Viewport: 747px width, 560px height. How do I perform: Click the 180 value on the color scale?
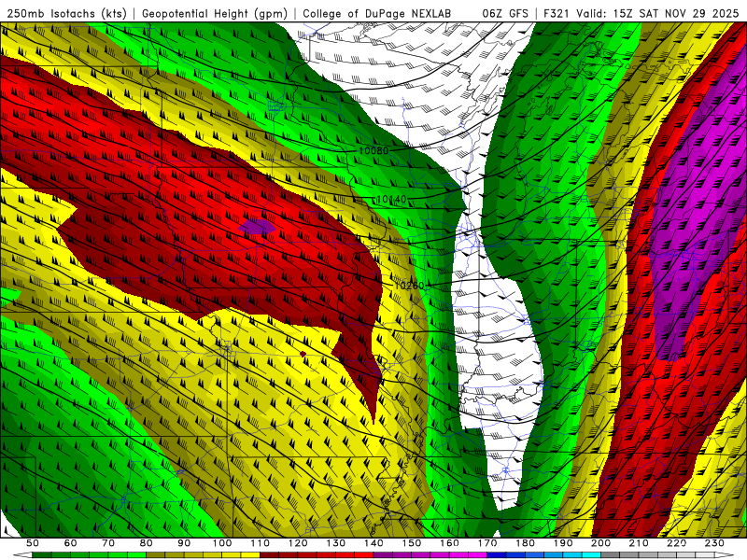[525, 543]
